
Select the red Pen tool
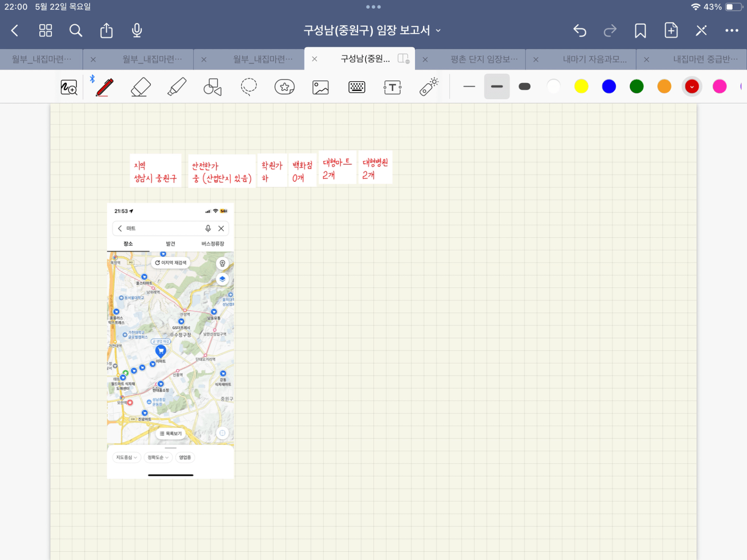point(104,87)
